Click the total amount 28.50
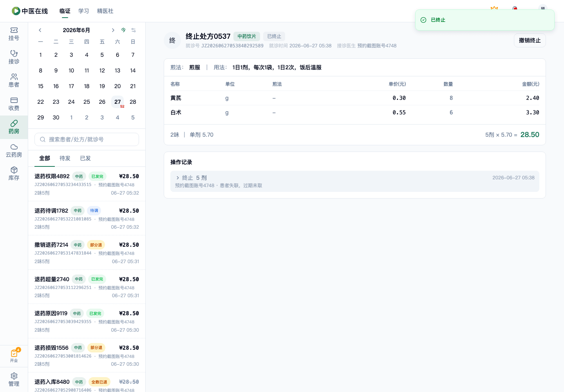564x392 pixels. [530, 135]
